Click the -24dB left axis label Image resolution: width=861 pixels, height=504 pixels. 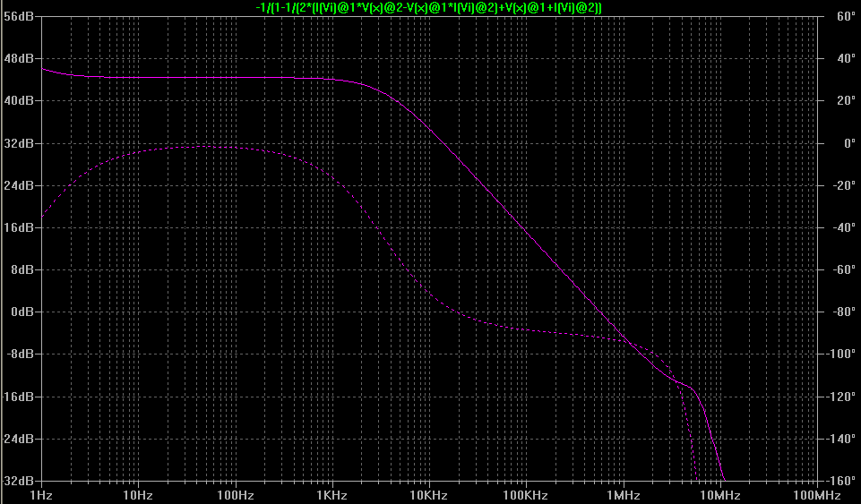[17, 439]
